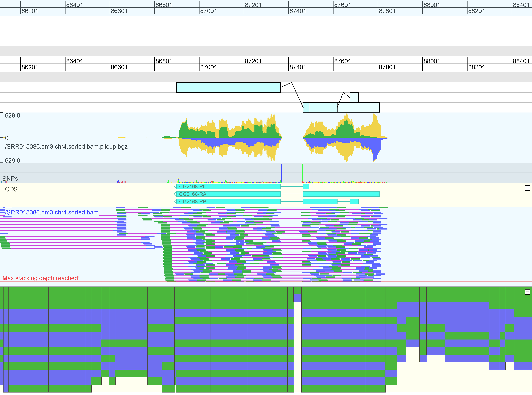This screenshot has height=395, width=532.
Task: Click the small raised exon in the gene model
Action: 354,97
